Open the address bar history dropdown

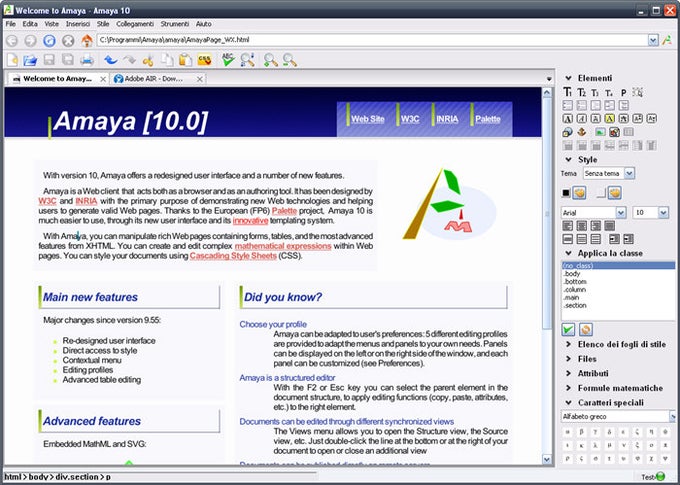[x=654, y=40]
